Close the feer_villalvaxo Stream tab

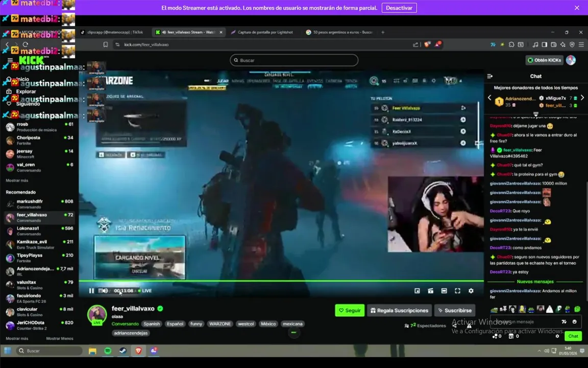pyautogui.click(x=221, y=32)
